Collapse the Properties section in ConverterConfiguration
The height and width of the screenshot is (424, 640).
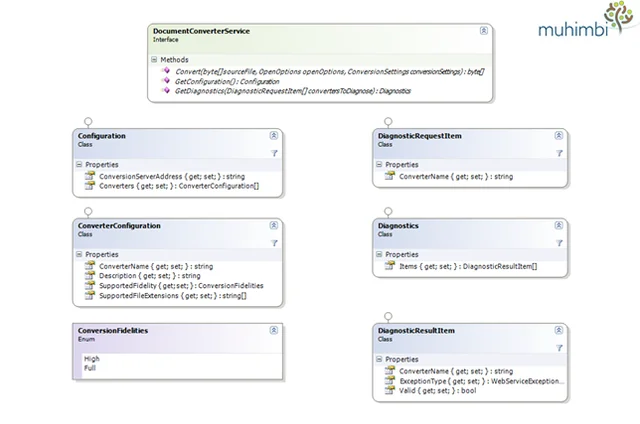(x=79, y=254)
